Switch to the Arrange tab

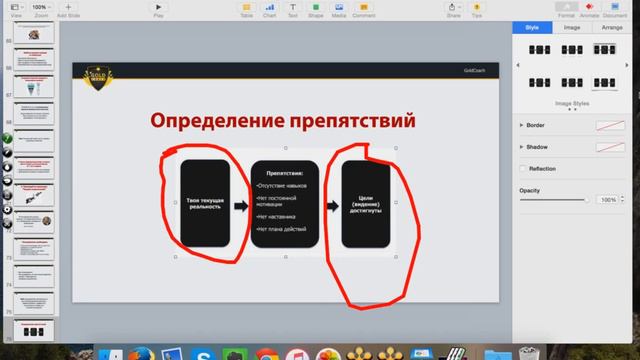pos(612,27)
